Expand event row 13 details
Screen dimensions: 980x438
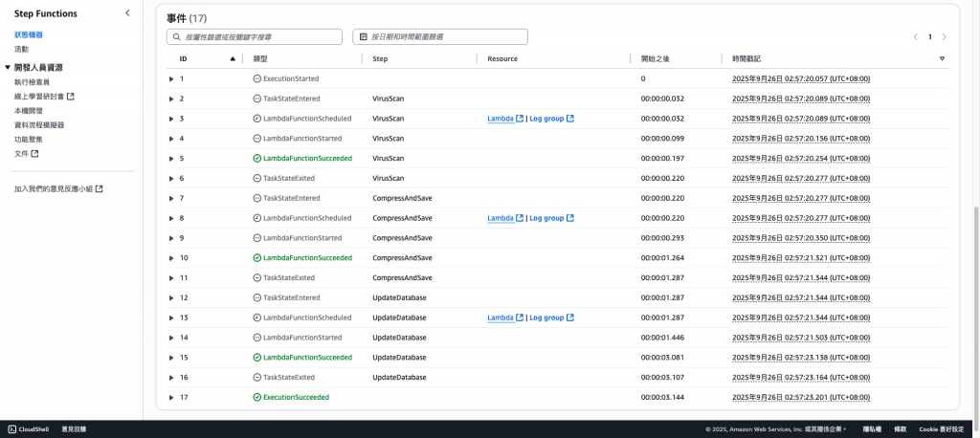(172, 318)
